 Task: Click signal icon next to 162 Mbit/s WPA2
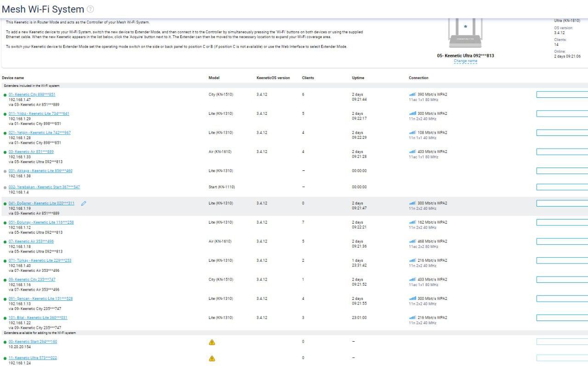tap(413, 222)
